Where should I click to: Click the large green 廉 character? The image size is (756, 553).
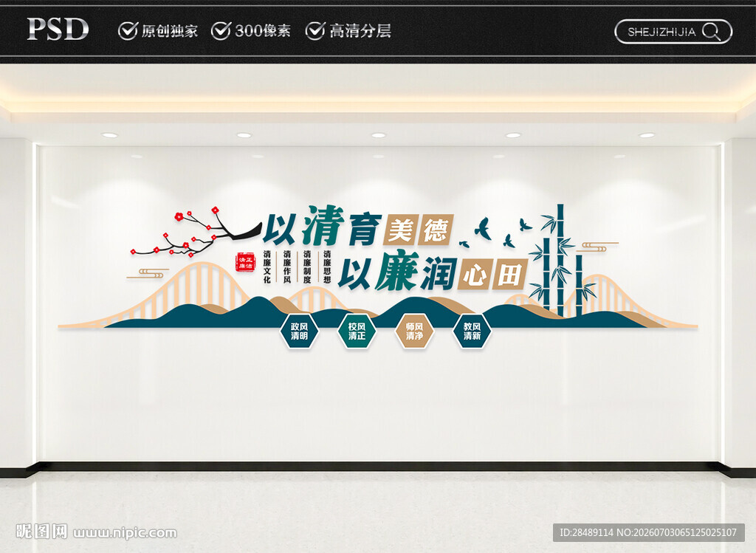(396, 272)
